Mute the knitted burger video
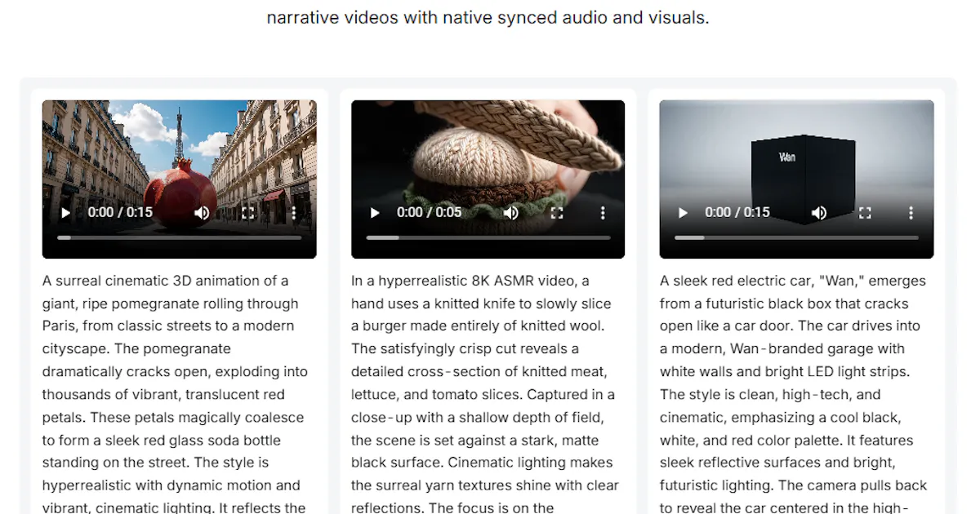 coord(510,213)
